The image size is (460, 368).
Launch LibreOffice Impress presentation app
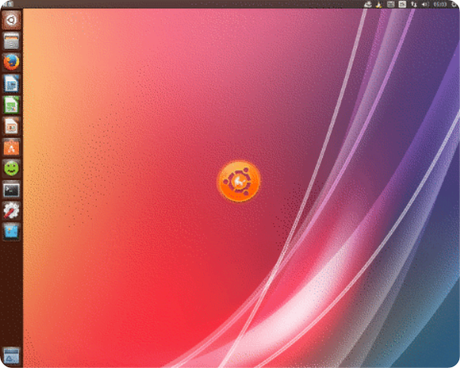[11, 126]
